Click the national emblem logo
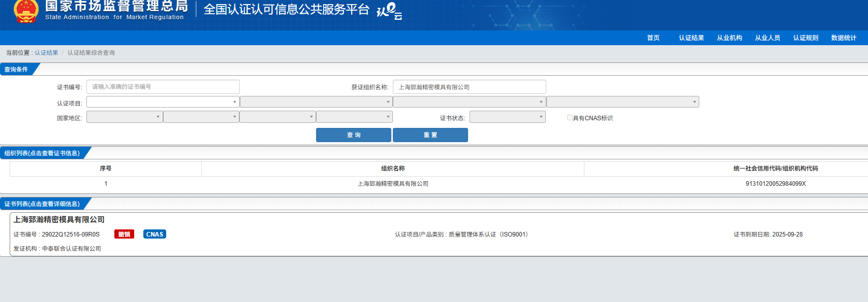 [x=26, y=11]
